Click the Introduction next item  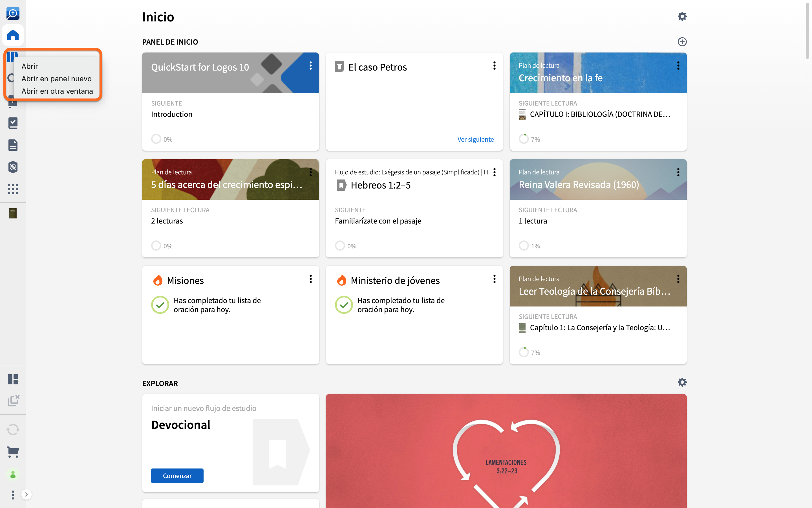tap(171, 114)
